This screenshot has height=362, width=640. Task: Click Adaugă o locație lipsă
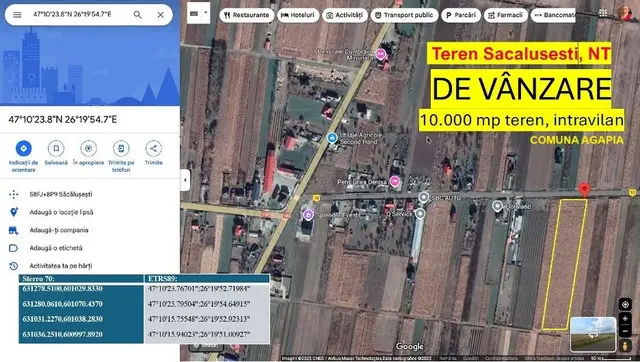point(61,212)
